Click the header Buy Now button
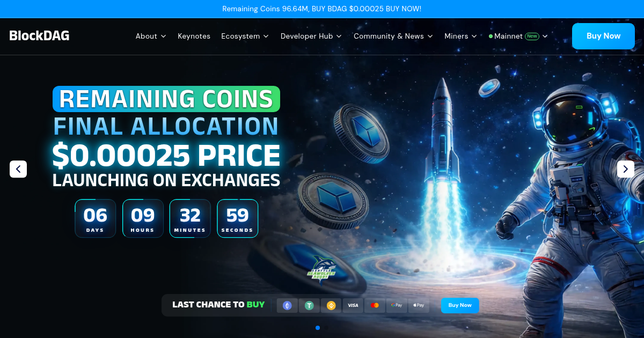Screen dimensions: 644x338 [603, 36]
